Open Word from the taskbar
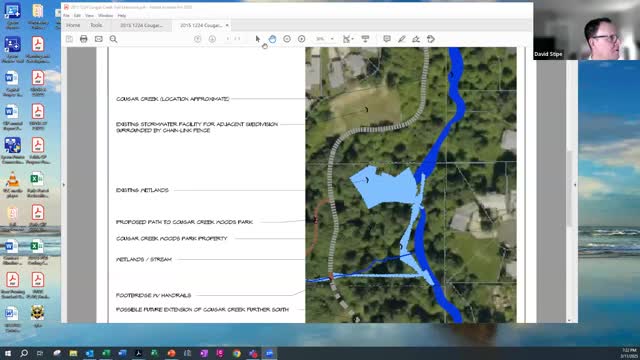640x360 pixels. (x=122, y=353)
